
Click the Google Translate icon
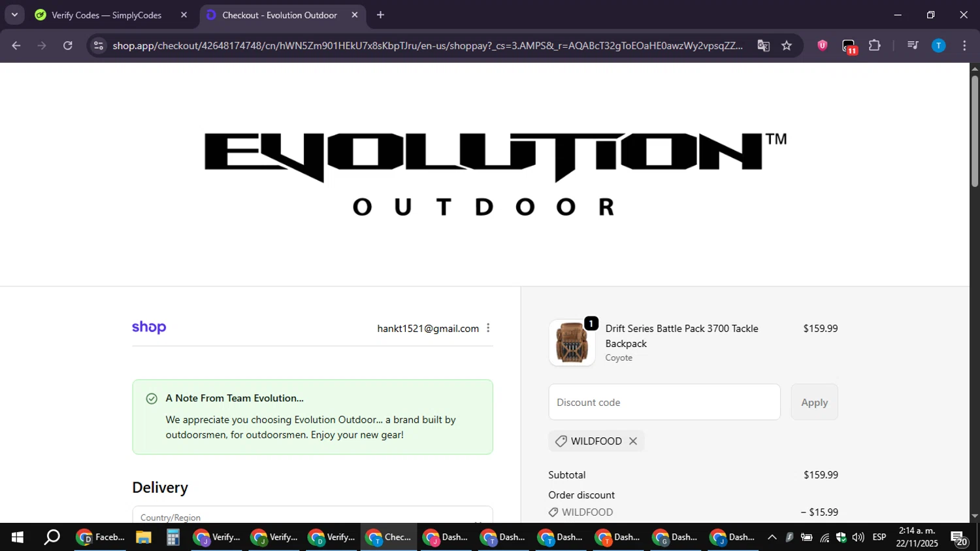pos(763,46)
